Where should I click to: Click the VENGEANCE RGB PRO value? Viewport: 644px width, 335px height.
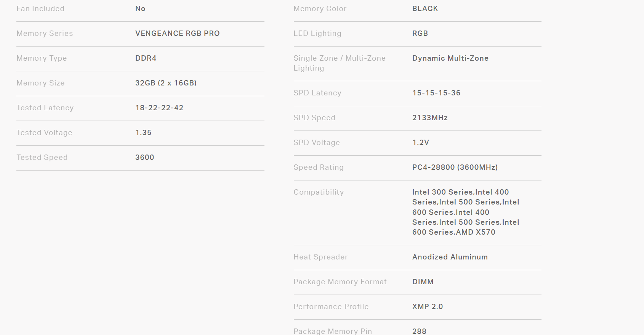click(x=177, y=34)
